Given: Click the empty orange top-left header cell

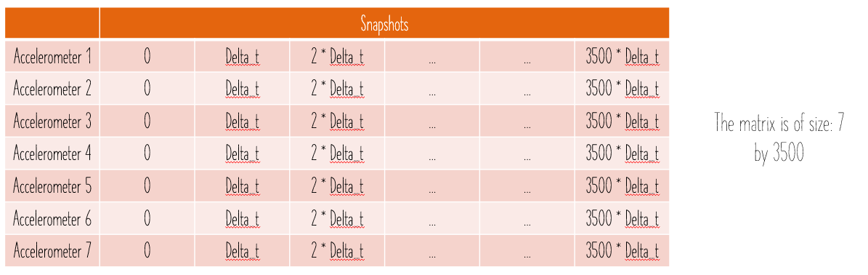Looking at the screenshot, I should (x=52, y=23).
